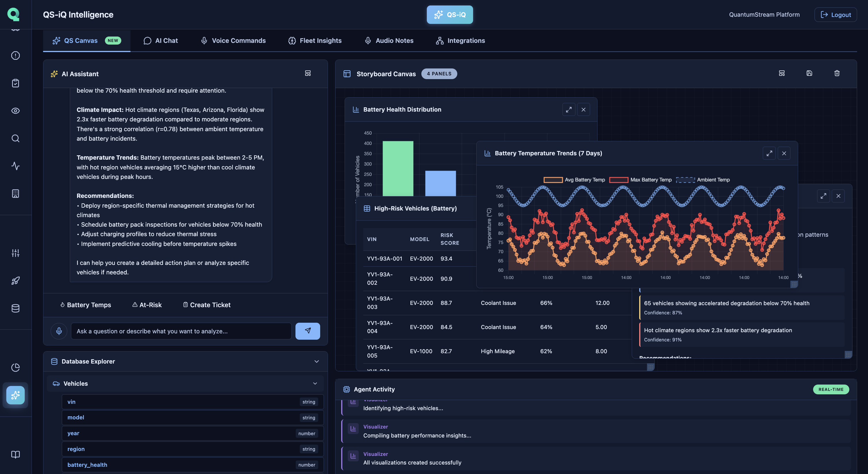Collapse the Vehicles table tree
This screenshot has width=868, height=474.
(315, 384)
